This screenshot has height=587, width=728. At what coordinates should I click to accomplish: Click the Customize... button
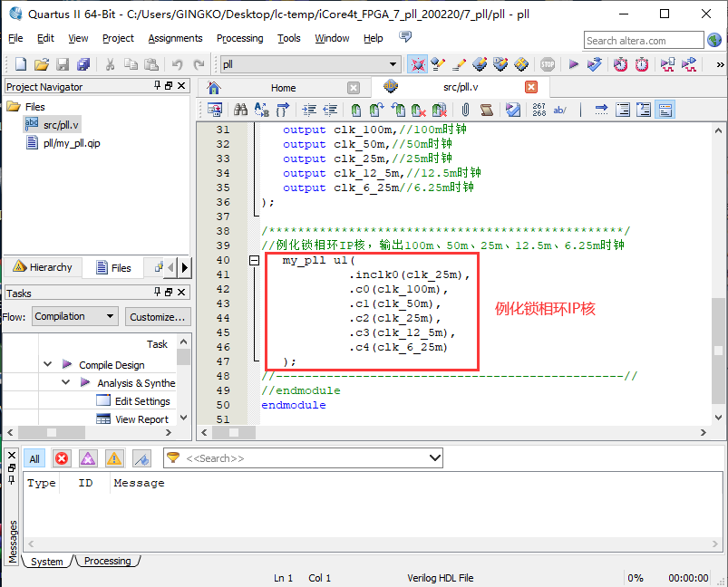[157, 316]
